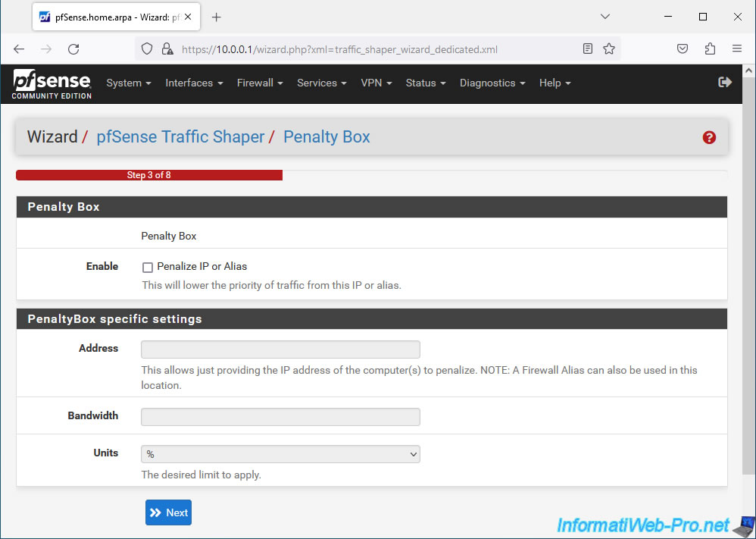The image size is (756, 539).
Task: Click the logout icon in navbar
Action: coord(725,83)
